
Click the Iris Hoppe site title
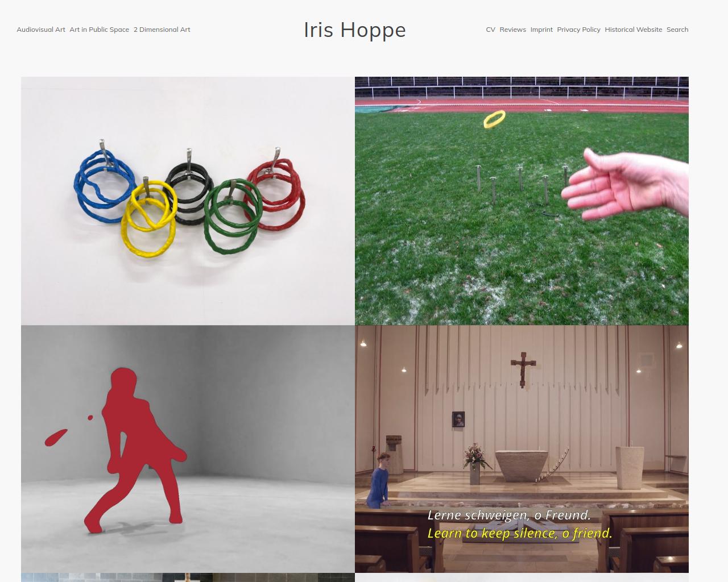click(355, 30)
